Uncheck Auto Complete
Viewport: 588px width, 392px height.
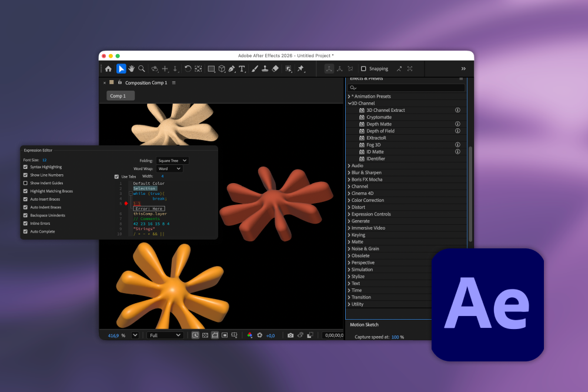25,232
